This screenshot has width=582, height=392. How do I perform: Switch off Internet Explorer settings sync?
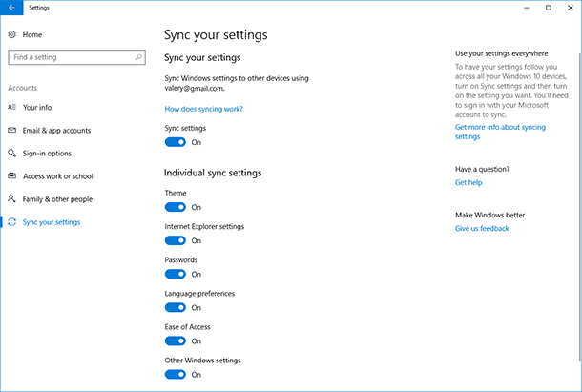point(176,240)
